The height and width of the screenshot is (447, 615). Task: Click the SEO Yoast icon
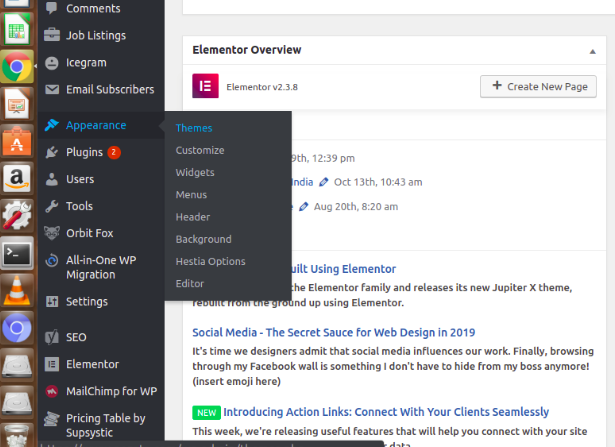[51, 337]
